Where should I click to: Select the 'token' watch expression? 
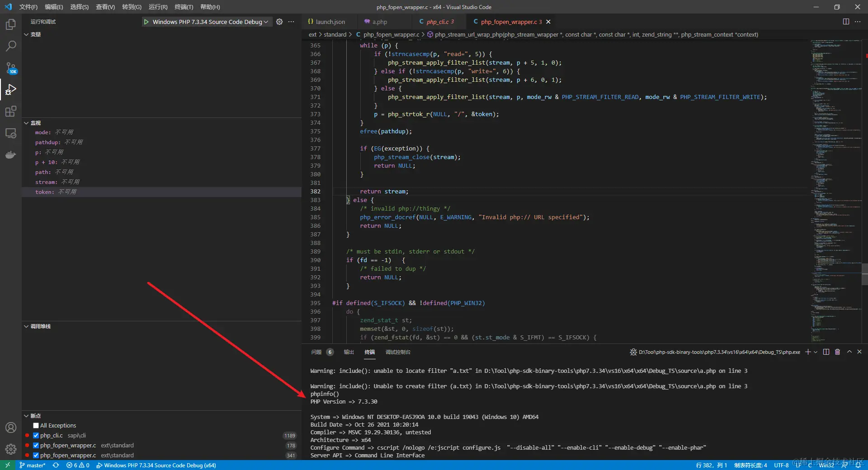[x=161, y=192]
